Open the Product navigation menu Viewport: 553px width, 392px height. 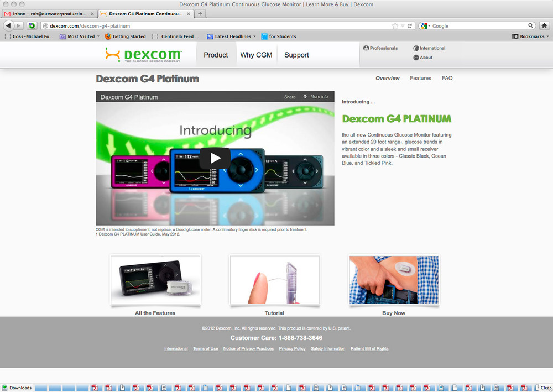[216, 55]
